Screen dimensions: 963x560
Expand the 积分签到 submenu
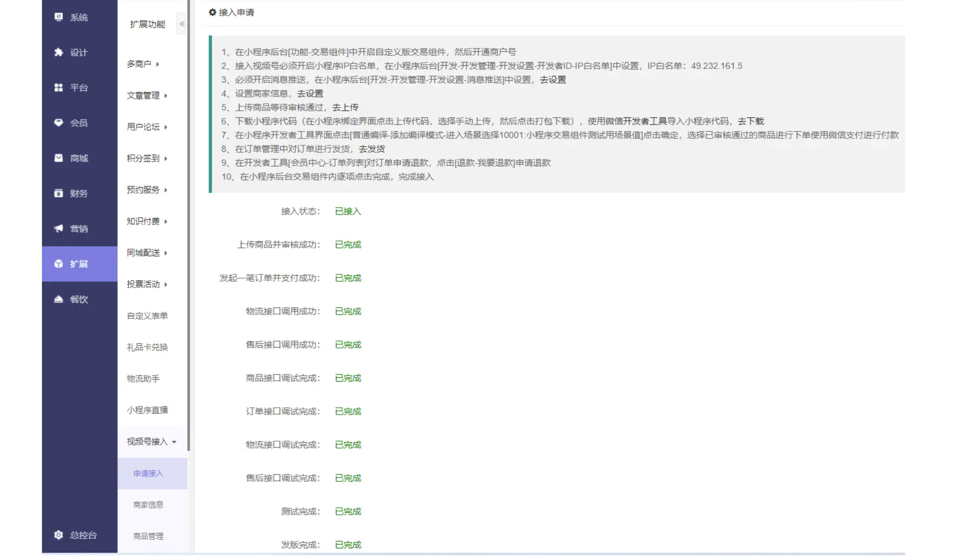coord(147,158)
